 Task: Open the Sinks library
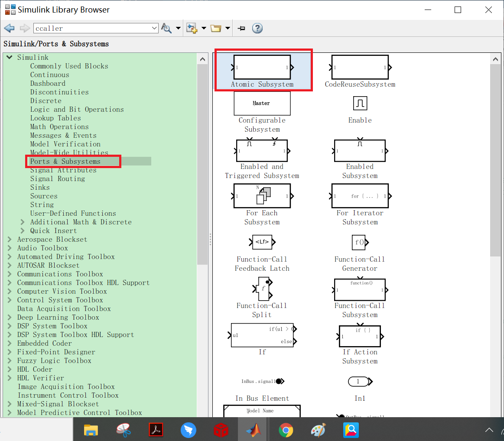[x=40, y=187]
